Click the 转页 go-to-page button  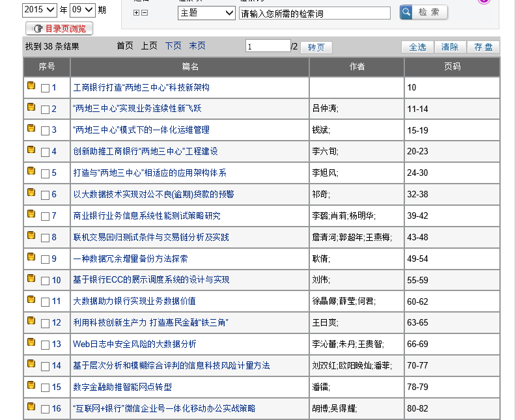point(316,48)
